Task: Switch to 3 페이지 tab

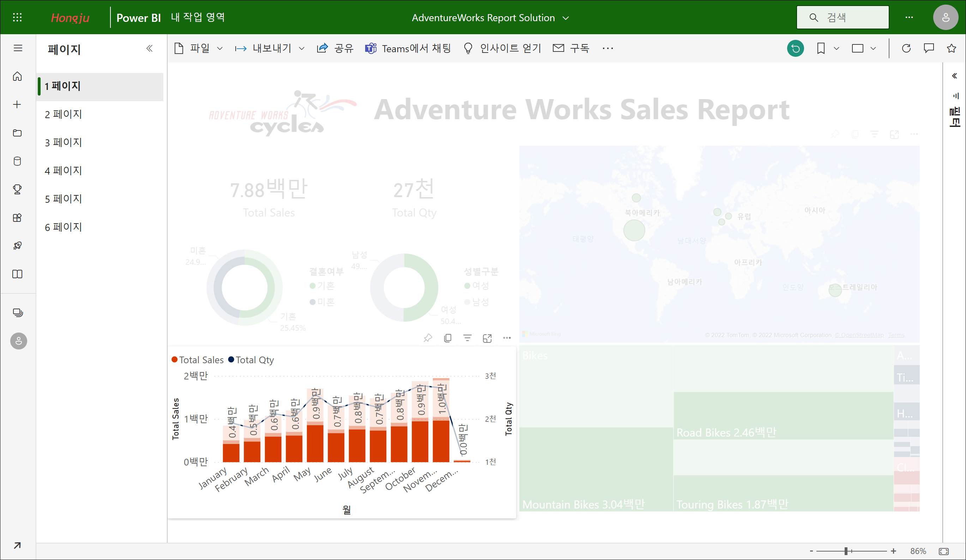Action: 63,142
